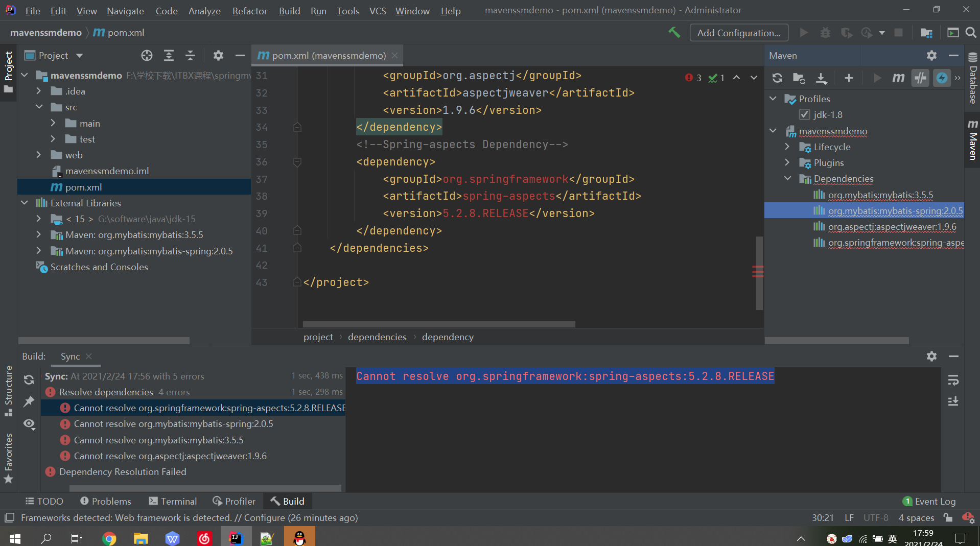980x546 pixels.
Task: Toggle Favorites tool window sidebar
Action: 8,458
